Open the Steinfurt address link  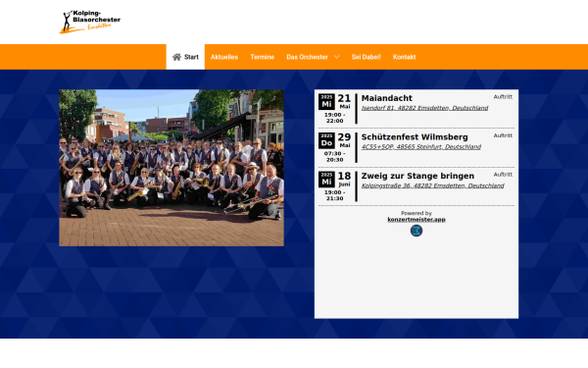(421, 147)
